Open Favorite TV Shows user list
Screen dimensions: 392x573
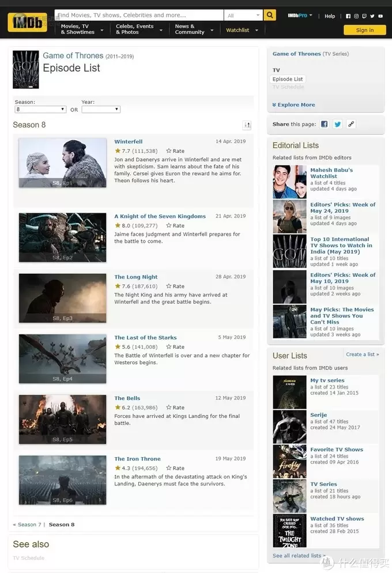pyautogui.click(x=337, y=450)
